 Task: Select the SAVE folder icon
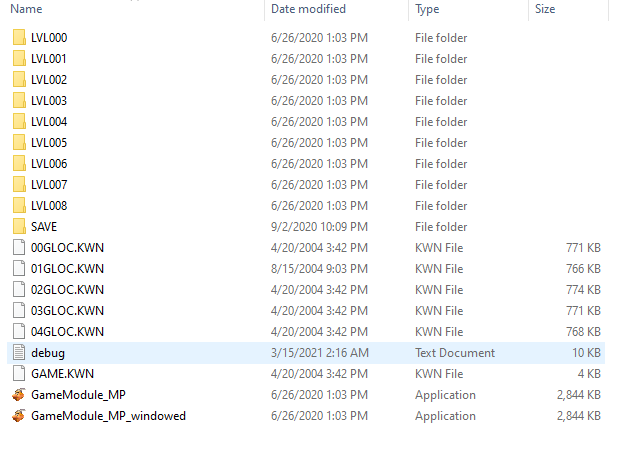click(x=19, y=227)
